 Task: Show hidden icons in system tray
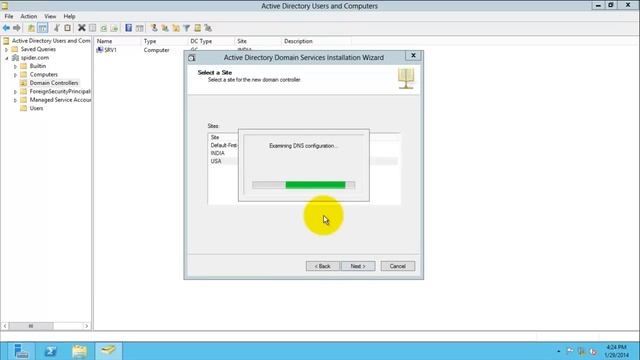[558, 351]
